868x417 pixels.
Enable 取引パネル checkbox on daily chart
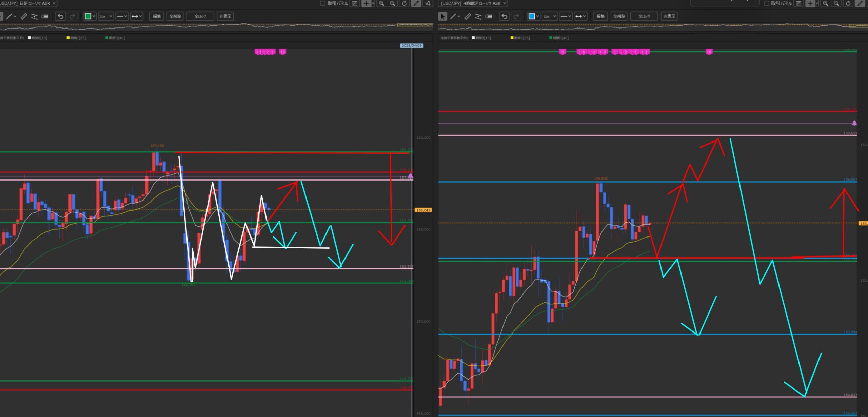click(322, 3)
